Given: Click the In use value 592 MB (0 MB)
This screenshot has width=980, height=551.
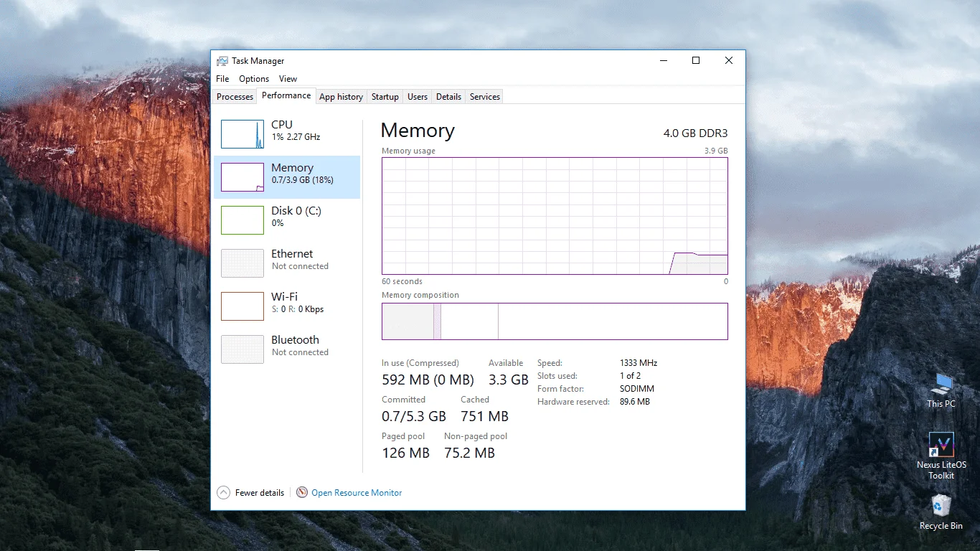Looking at the screenshot, I should (x=428, y=380).
